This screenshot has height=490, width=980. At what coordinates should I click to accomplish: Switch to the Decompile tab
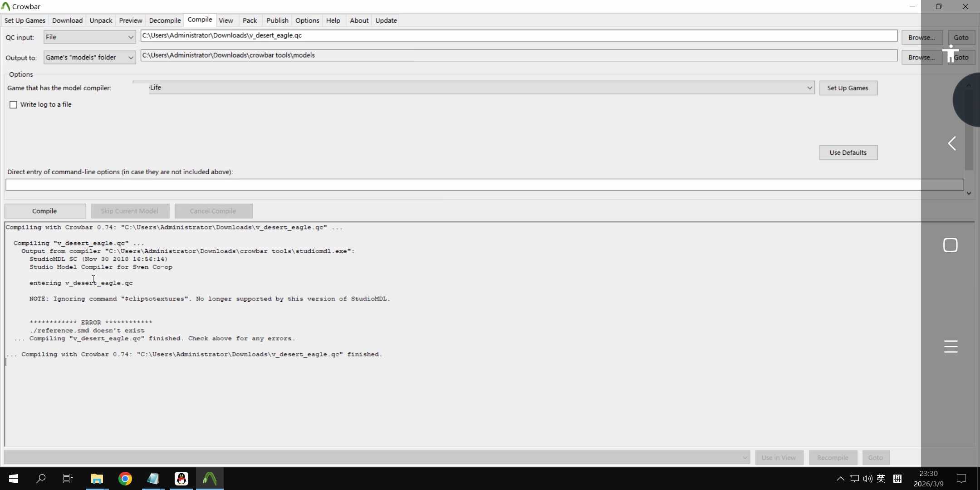click(x=165, y=20)
